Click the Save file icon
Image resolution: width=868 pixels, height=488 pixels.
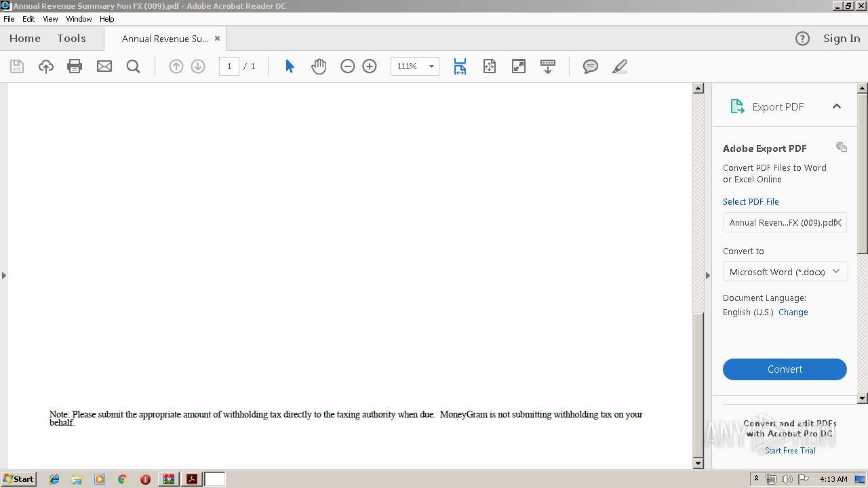[x=17, y=66]
